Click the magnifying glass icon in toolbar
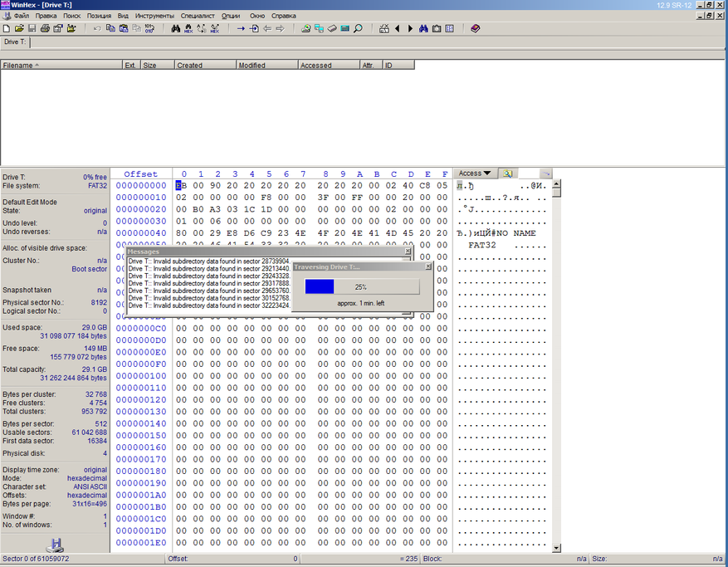 click(358, 28)
